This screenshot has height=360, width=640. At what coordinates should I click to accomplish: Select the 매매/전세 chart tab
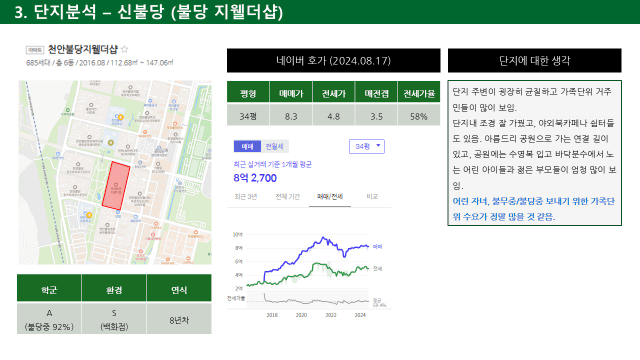click(x=330, y=197)
